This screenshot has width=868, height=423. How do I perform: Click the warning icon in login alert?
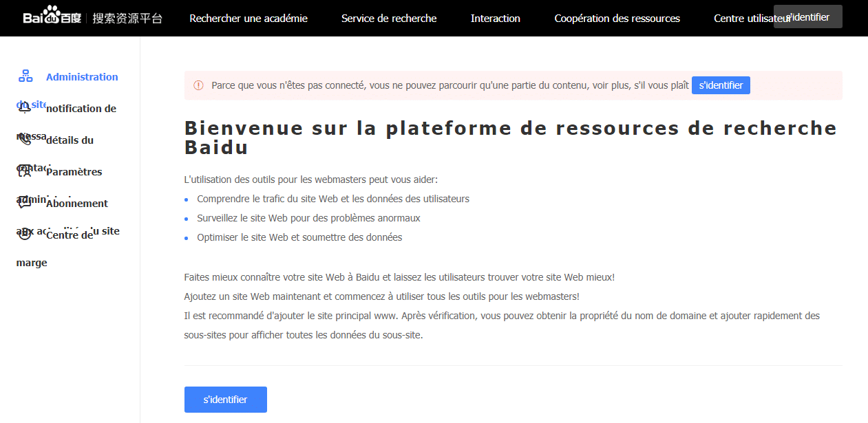point(198,85)
